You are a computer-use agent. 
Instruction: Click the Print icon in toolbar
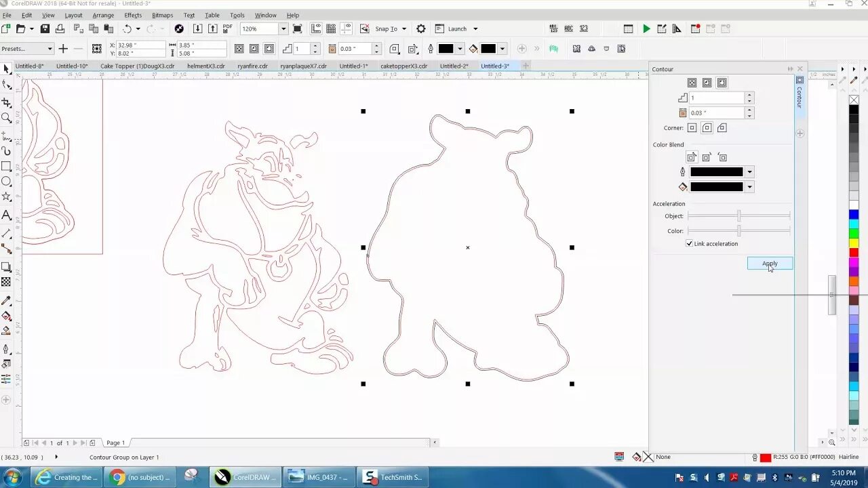pyautogui.click(x=60, y=28)
